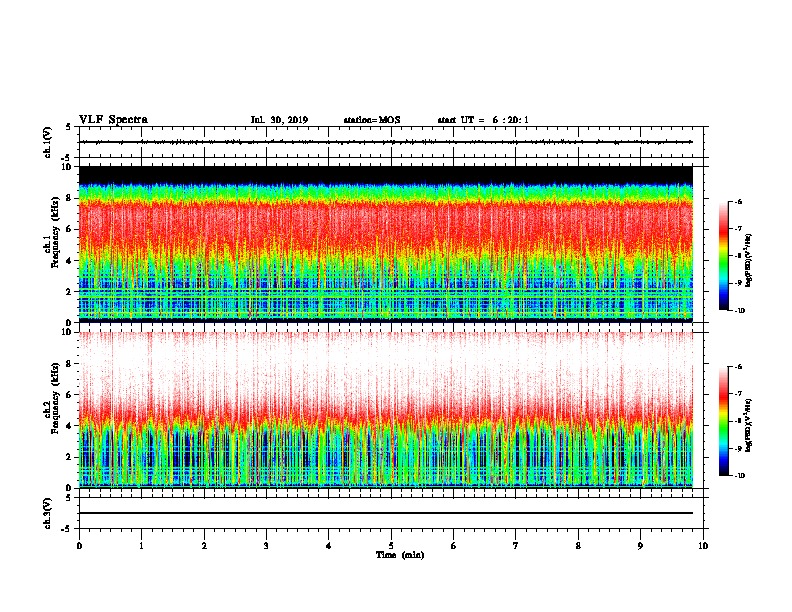Click the "ch.3(V)" axis label
The image size is (792, 612).
pos(48,513)
